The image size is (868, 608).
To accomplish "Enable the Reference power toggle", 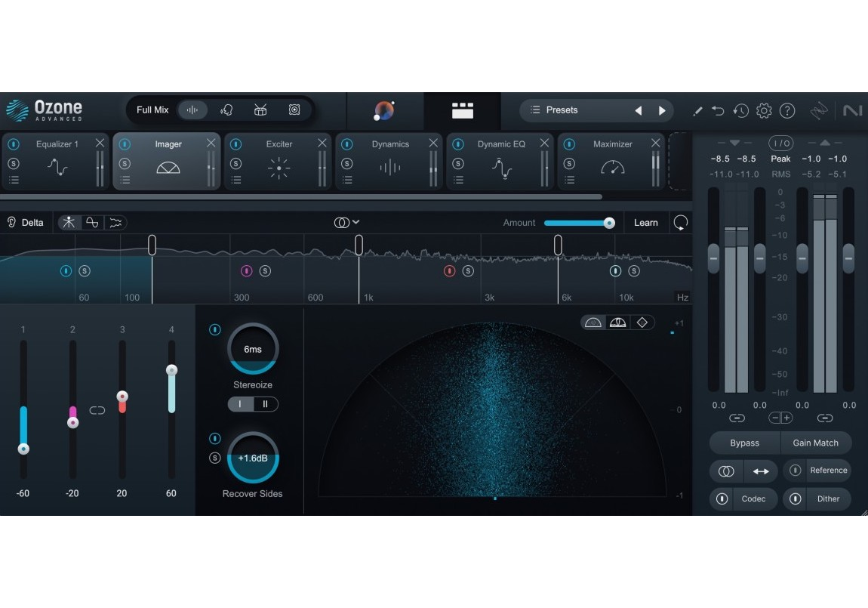I will (795, 470).
